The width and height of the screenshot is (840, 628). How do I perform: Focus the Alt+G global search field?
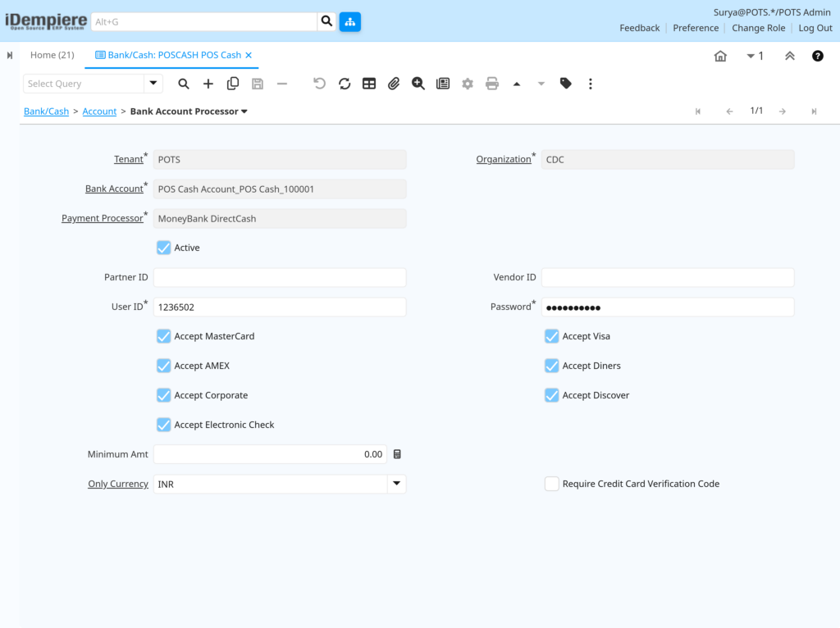pyautogui.click(x=204, y=22)
